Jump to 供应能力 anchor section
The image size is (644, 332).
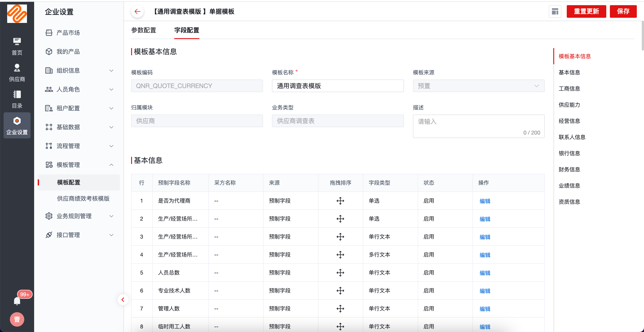pos(569,105)
